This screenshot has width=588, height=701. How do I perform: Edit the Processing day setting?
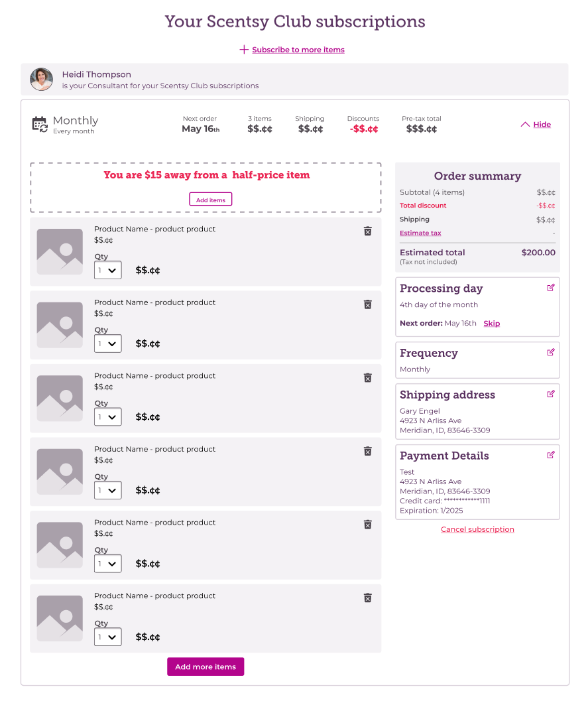[x=550, y=288]
